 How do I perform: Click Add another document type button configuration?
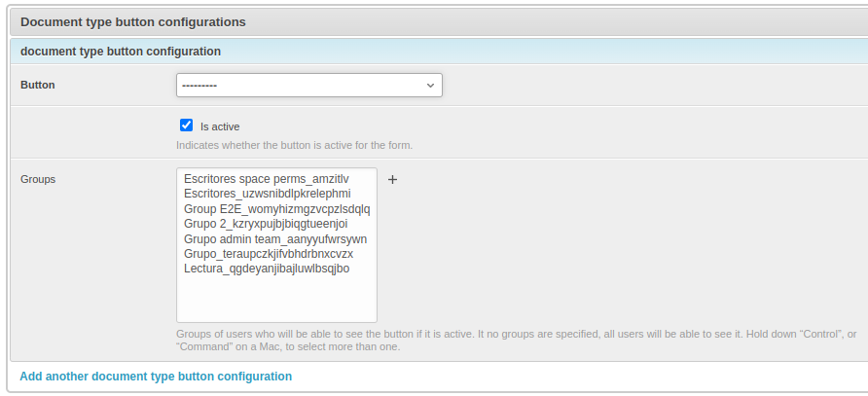click(x=156, y=377)
